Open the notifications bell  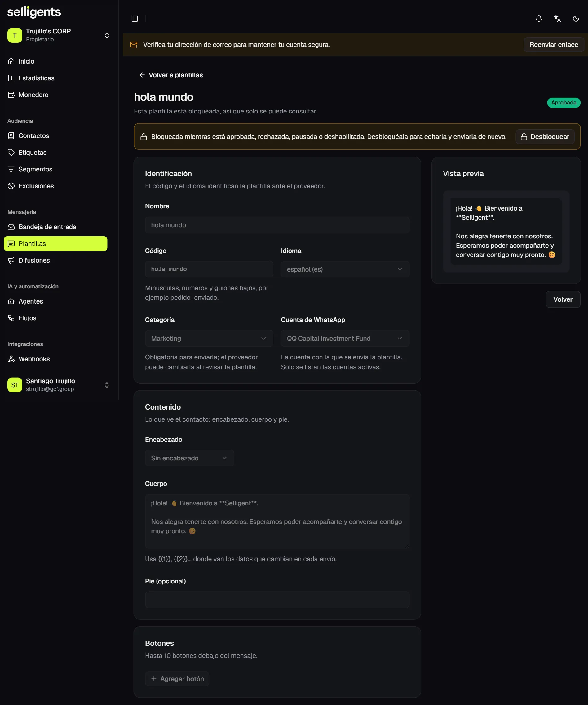[x=539, y=19]
